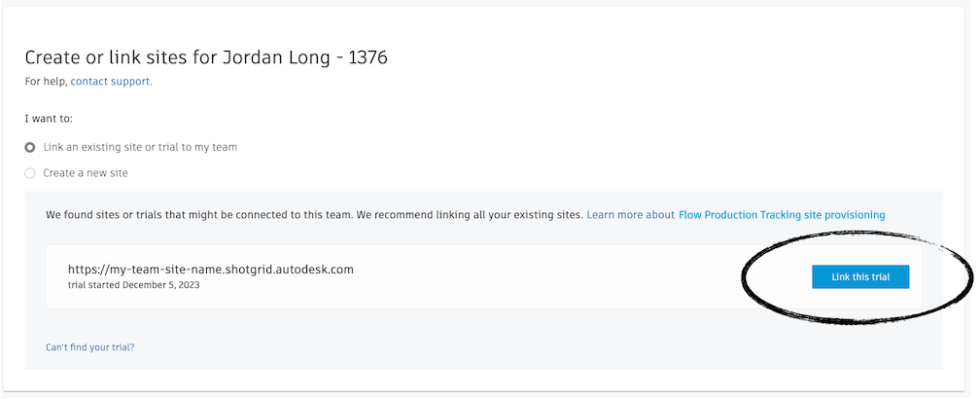Open the "Can't find your trial?" link
This screenshot has width=980, height=399.
[x=90, y=347]
